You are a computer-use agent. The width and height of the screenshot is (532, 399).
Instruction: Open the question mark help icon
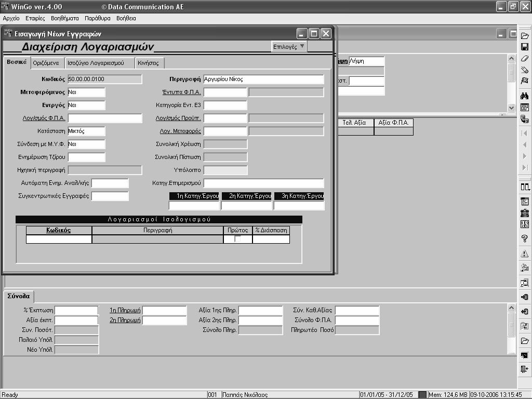click(525, 238)
